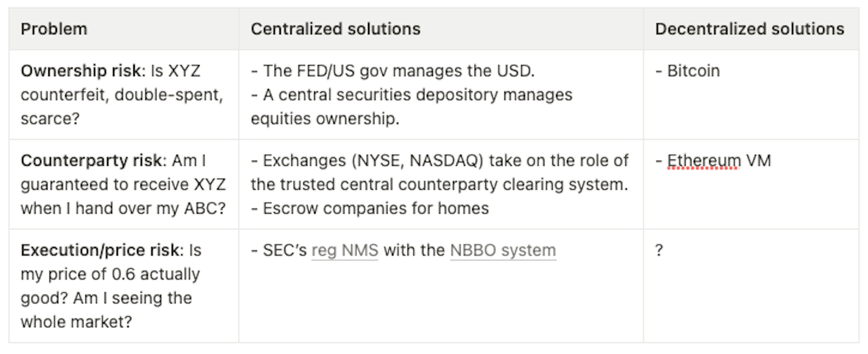
Task: Click the question mark in the last row
Action: pyautogui.click(x=659, y=250)
